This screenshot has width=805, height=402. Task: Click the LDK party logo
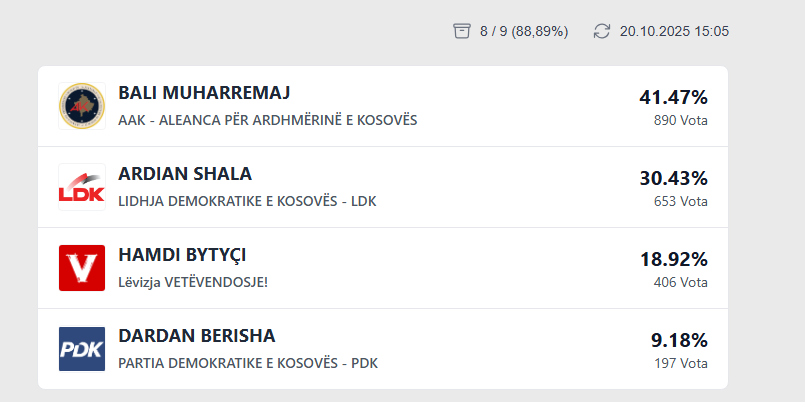[x=82, y=187]
